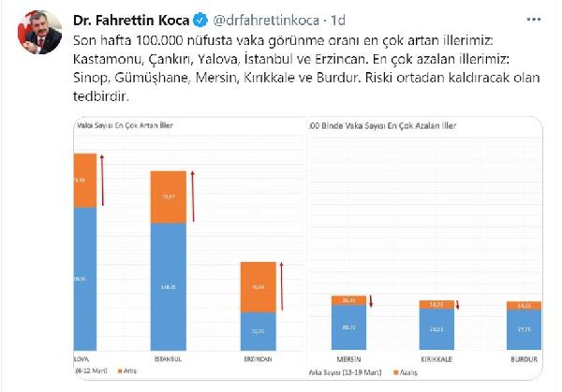Click the red up arrow beside Erzincan bar
This screenshot has height=392, width=562.
tap(280, 277)
